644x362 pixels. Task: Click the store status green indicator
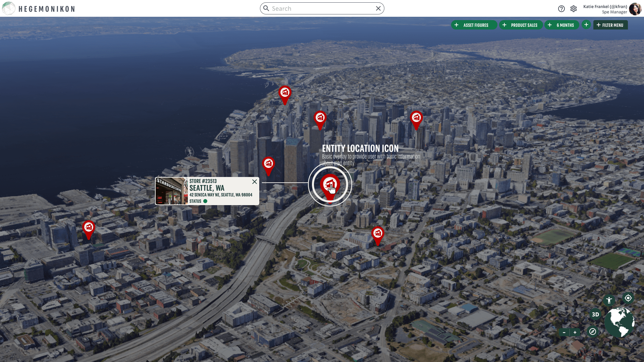205,201
